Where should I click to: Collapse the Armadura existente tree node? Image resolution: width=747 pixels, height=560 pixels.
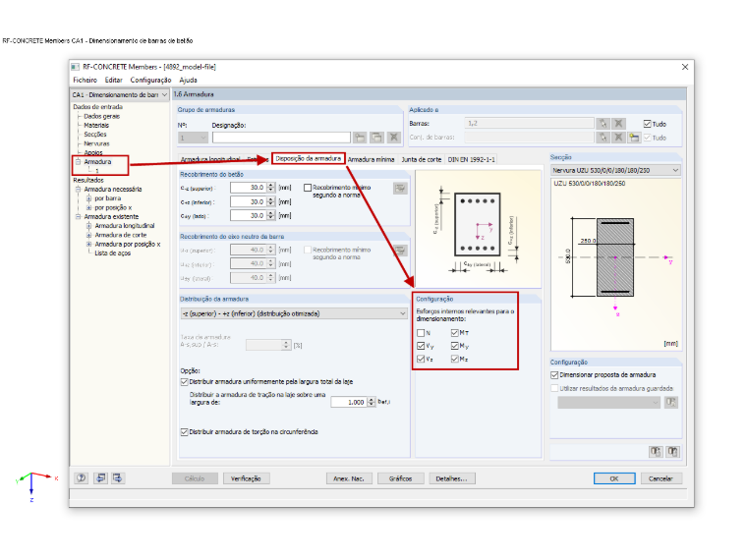(x=78, y=217)
